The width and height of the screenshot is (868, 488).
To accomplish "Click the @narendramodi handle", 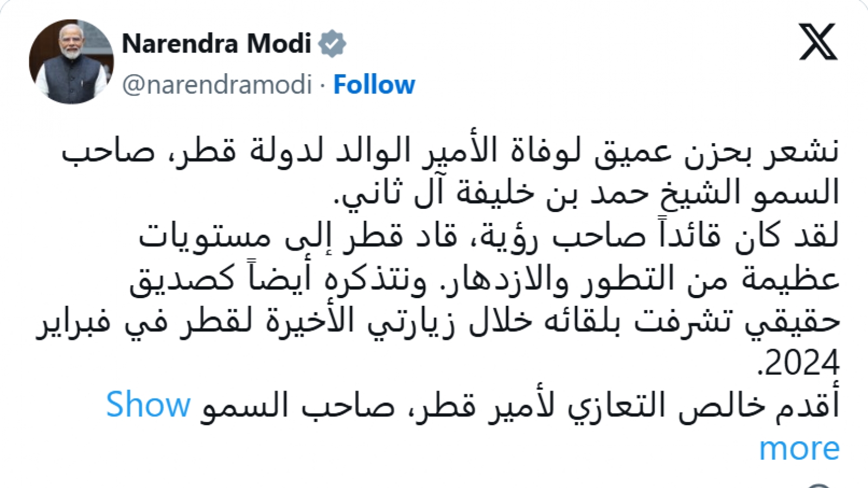I will (x=217, y=85).
